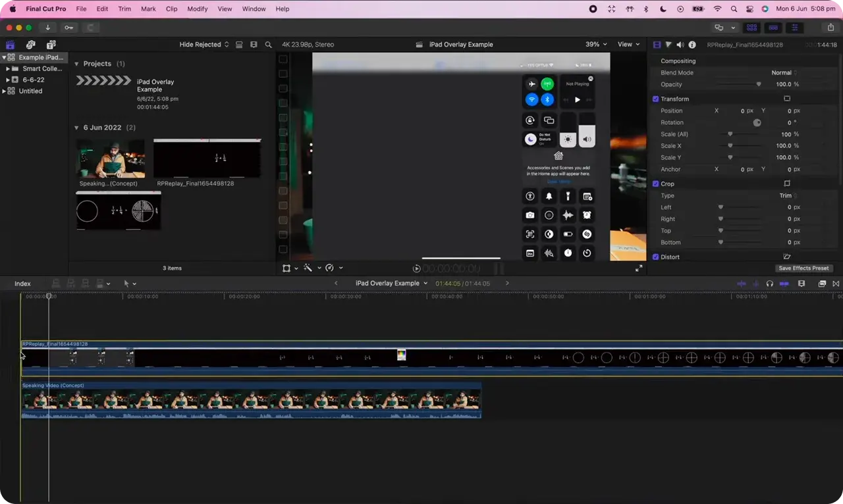Expand the 6-6-22 event
Viewport: 843px width, 504px height.
pos(8,80)
